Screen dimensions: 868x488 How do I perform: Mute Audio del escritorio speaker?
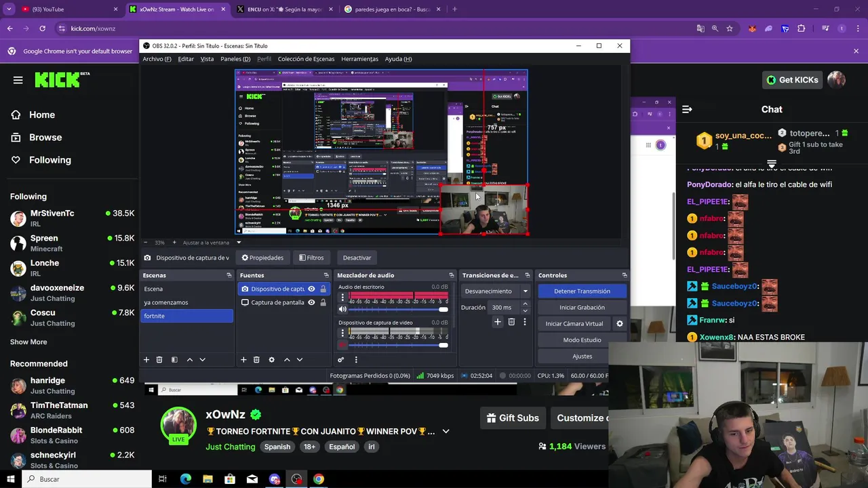tap(342, 309)
